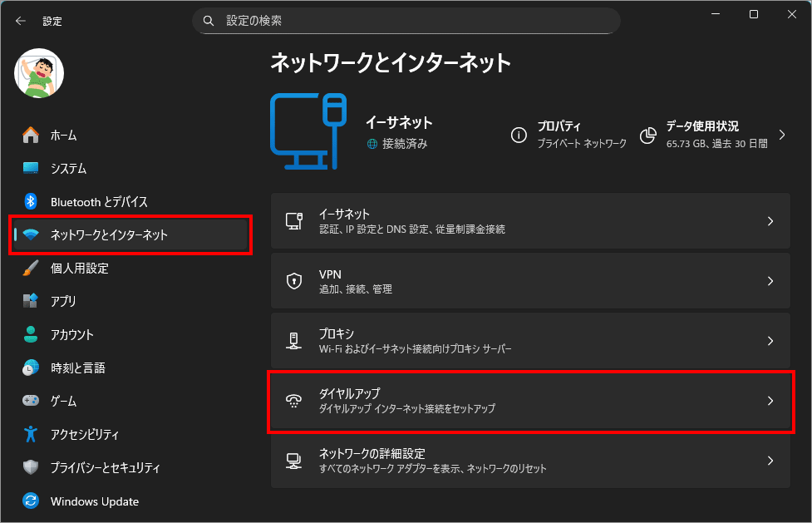Expand the ダイヤルアップ row chevron

click(x=770, y=401)
